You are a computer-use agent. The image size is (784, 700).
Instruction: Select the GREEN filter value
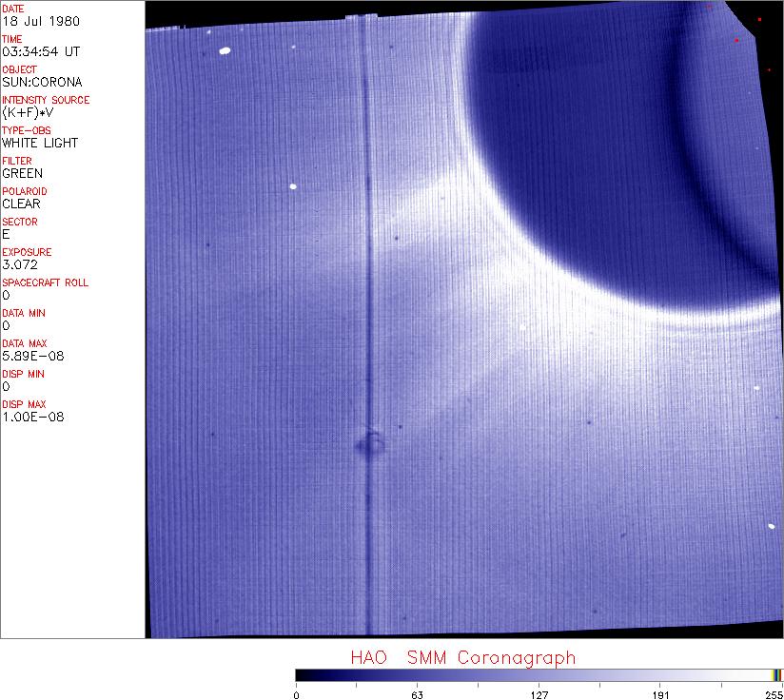(x=23, y=173)
